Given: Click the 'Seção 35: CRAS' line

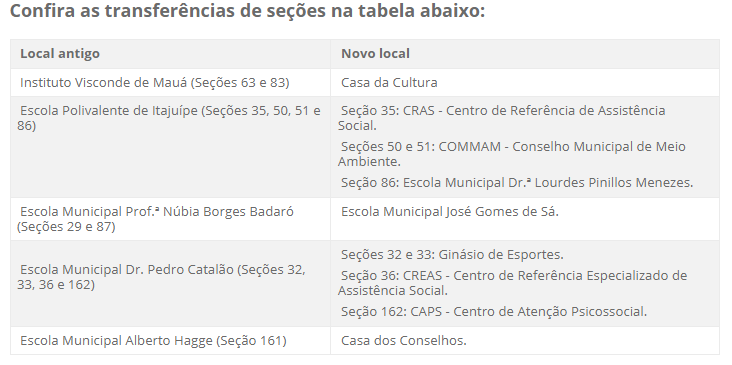Looking at the screenshot, I should pyautogui.click(x=502, y=118).
